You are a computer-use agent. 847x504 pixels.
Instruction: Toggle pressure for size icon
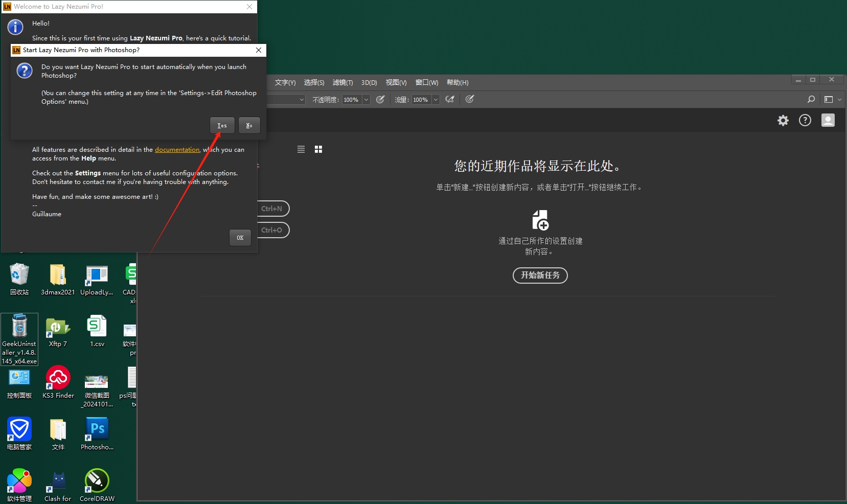pos(470,99)
